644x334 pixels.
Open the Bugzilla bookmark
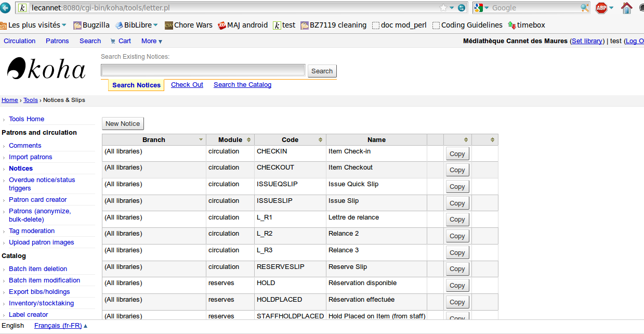coord(92,25)
